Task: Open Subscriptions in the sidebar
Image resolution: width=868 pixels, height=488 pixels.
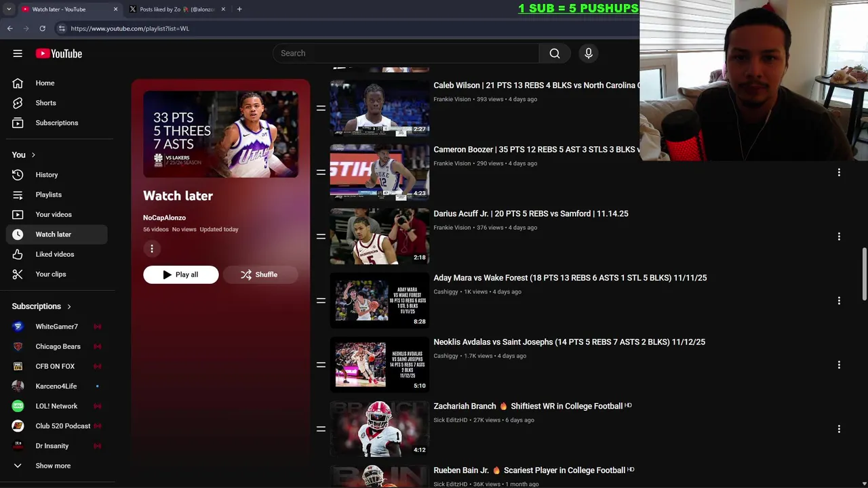Action: [x=57, y=123]
